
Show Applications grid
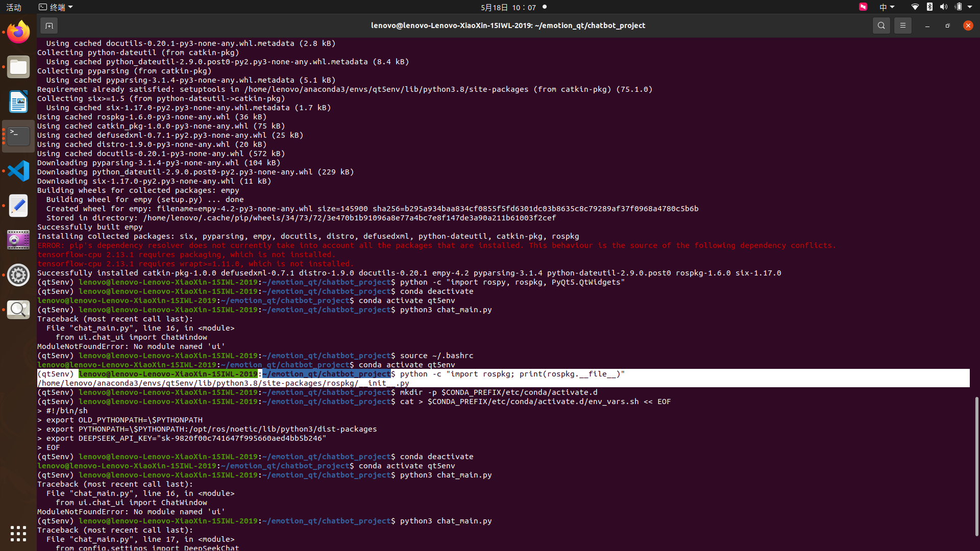pos(18,534)
